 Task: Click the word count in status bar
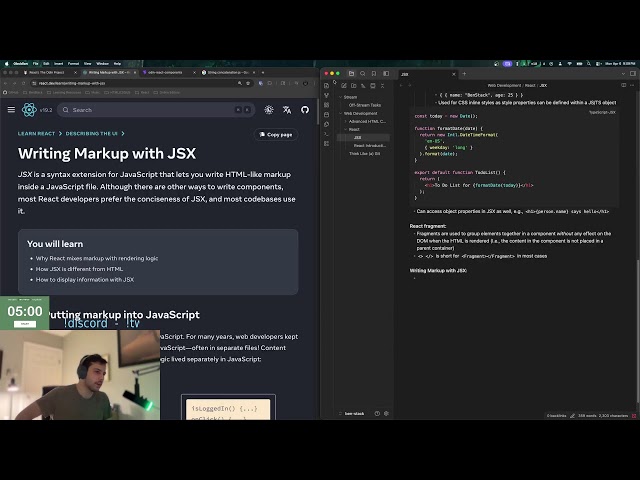[587, 416]
